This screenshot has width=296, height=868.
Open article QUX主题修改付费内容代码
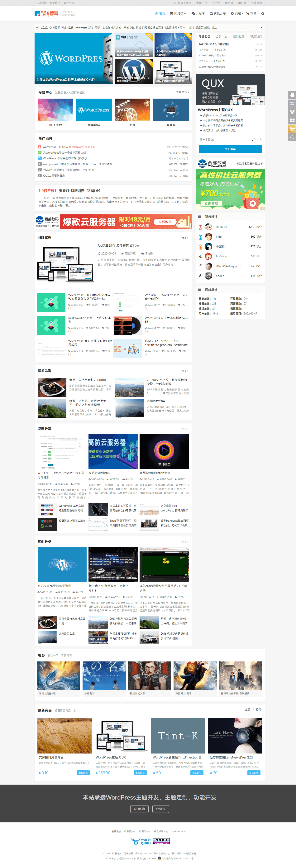[119, 245]
